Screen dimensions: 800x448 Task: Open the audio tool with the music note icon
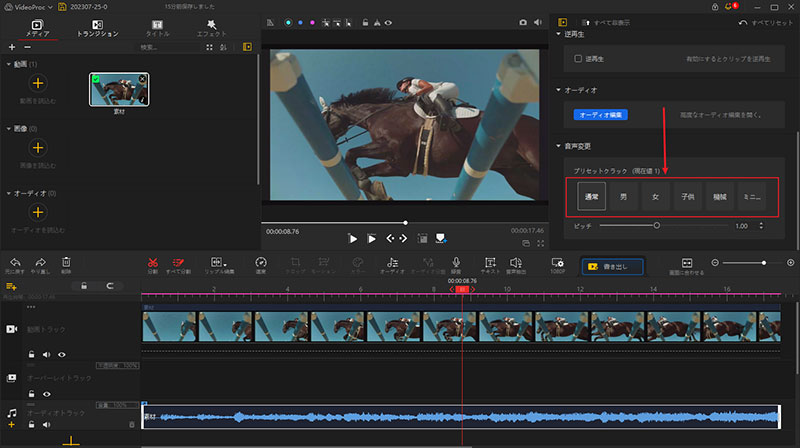(392, 262)
